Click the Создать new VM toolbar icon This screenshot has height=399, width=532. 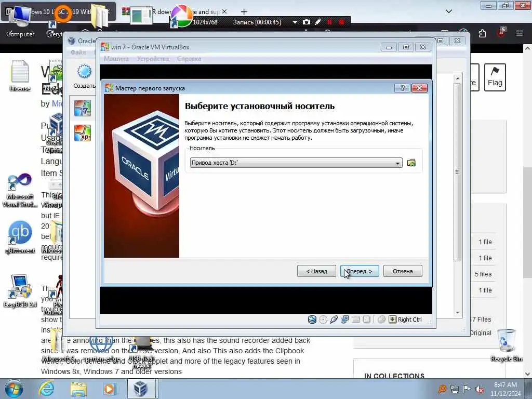84,76
